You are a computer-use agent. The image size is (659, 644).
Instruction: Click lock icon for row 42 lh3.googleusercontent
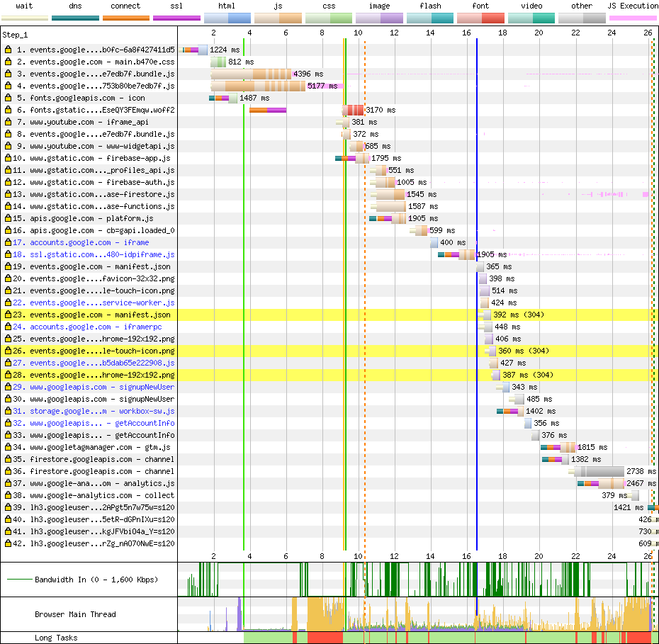pyautogui.click(x=9, y=543)
